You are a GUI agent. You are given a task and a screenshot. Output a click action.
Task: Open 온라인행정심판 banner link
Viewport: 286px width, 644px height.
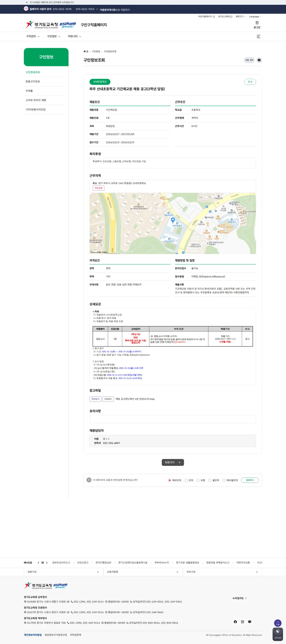(103, 563)
